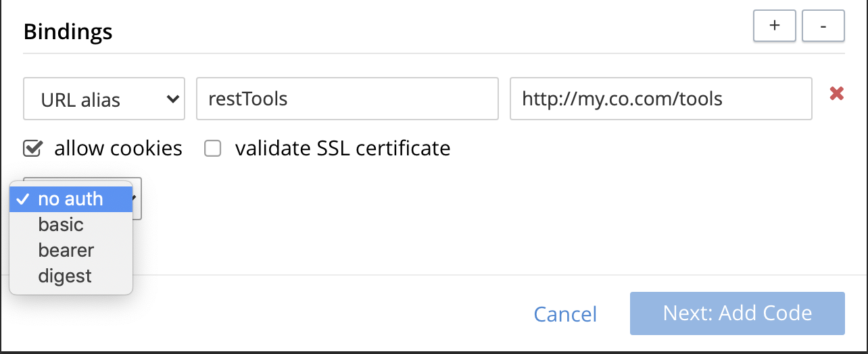Select digest authentication option
868x354 pixels.
(65, 276)
